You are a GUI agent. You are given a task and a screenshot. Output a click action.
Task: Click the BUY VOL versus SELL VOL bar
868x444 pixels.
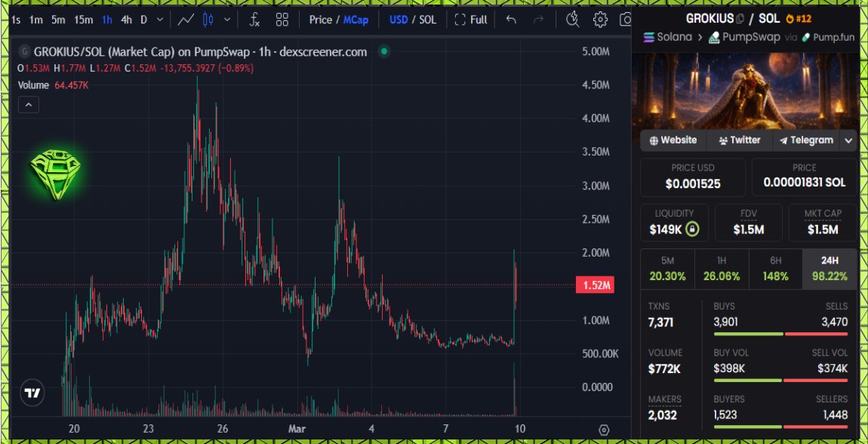(x=780, y=381)
